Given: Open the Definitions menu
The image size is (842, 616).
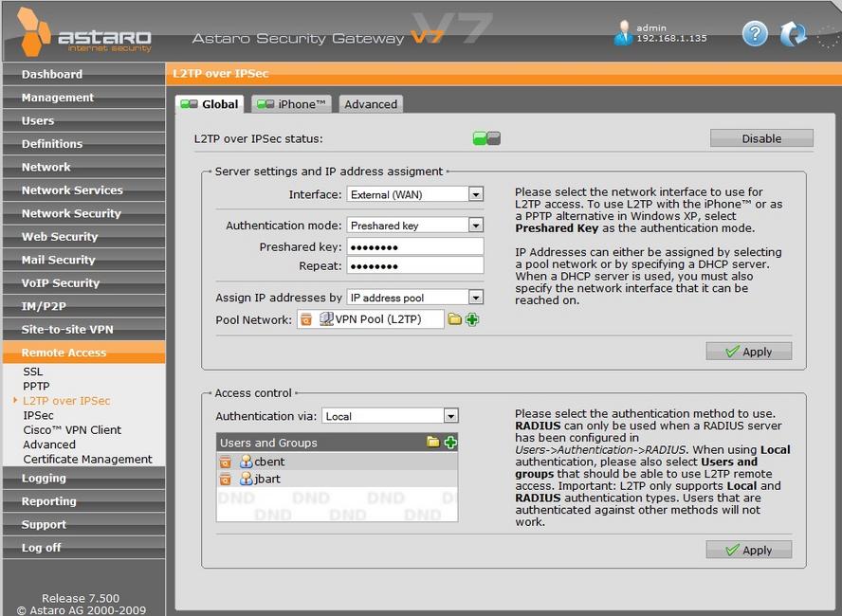Looking at the screenshot, I should pos(83,143).
